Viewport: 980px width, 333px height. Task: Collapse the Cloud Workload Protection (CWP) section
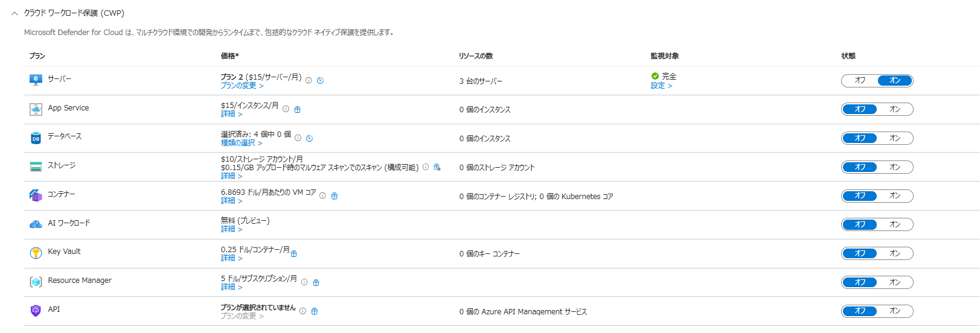tap(14, 13)
